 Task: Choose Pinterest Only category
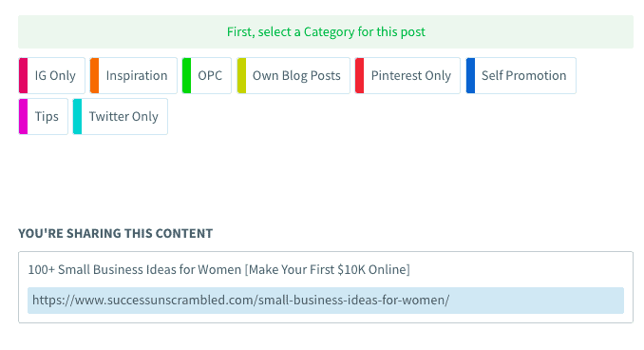point(407,76)
